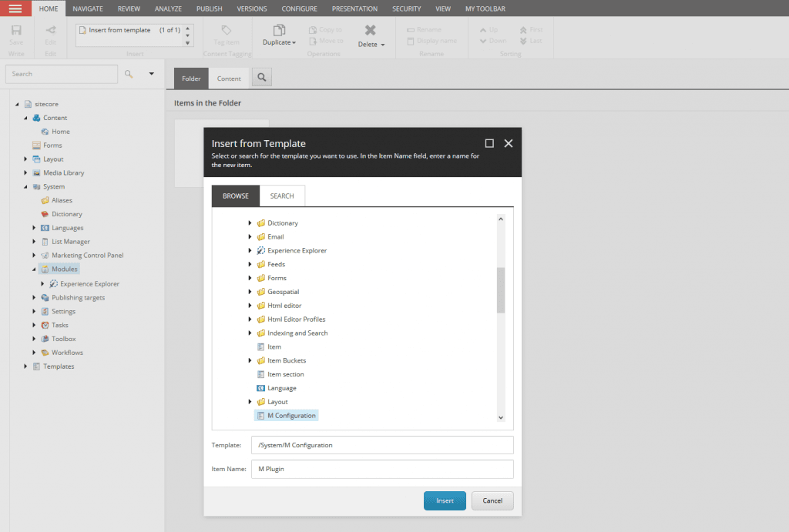
Task: Click the Experience Explorer icon in dialog
Action: click(x=261, y=251)
